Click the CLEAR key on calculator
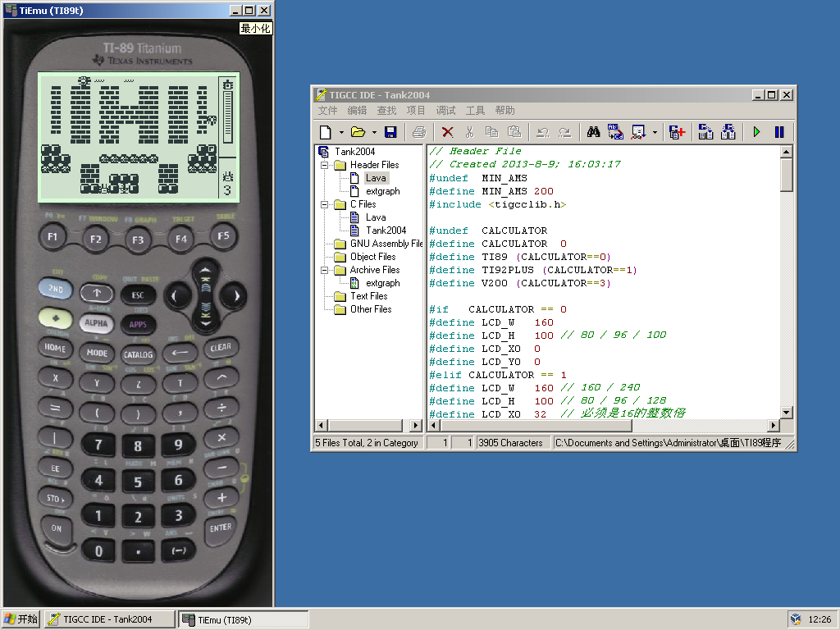Viewport: 840px width, 630px height. pyautogui.click(x=221, y=347)
